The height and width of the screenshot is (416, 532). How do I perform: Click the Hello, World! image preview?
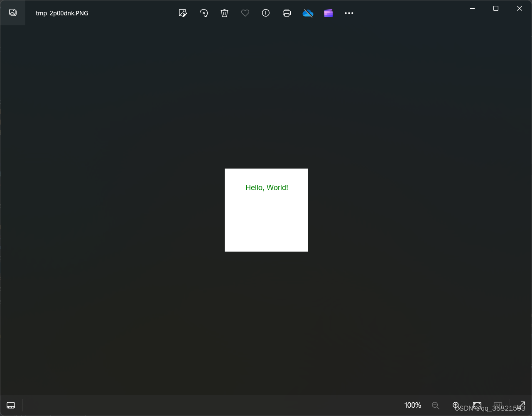point(266,210)
